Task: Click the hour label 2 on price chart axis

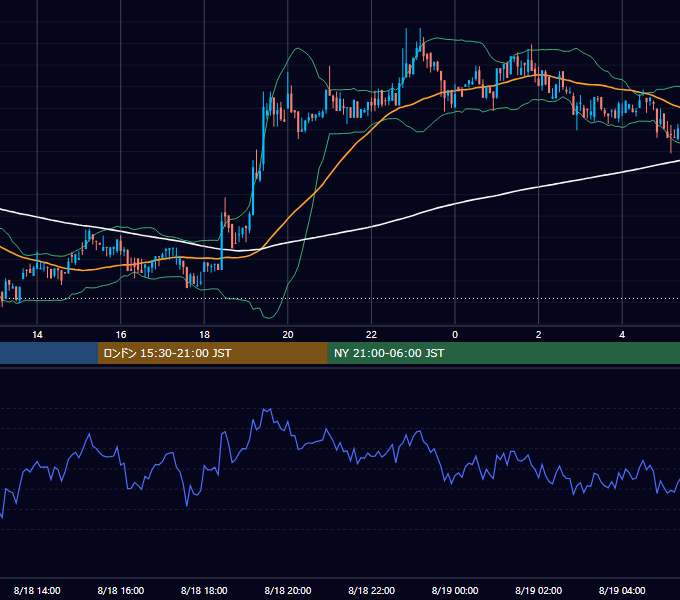Action: [x=539, y=335]
